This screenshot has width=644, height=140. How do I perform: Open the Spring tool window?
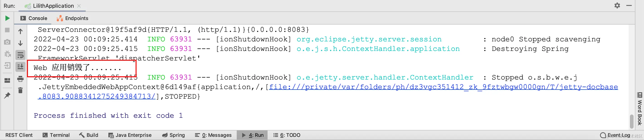pyautogui.click(x=173, y=135)
